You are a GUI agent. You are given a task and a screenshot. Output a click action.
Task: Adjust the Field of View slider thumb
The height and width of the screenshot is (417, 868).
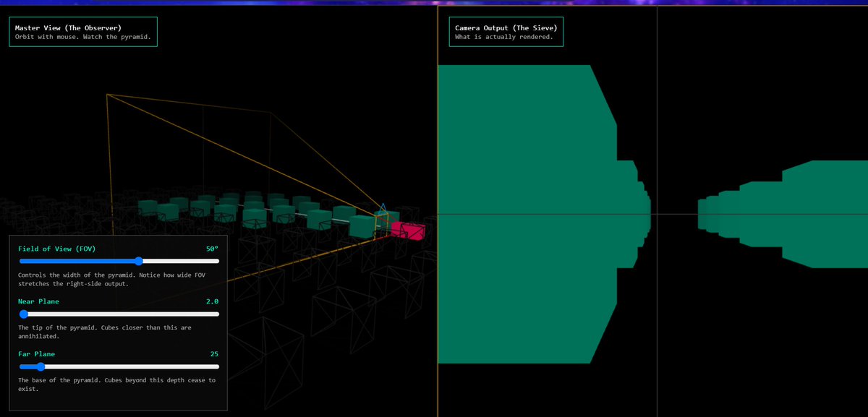[x=139, y=261]
